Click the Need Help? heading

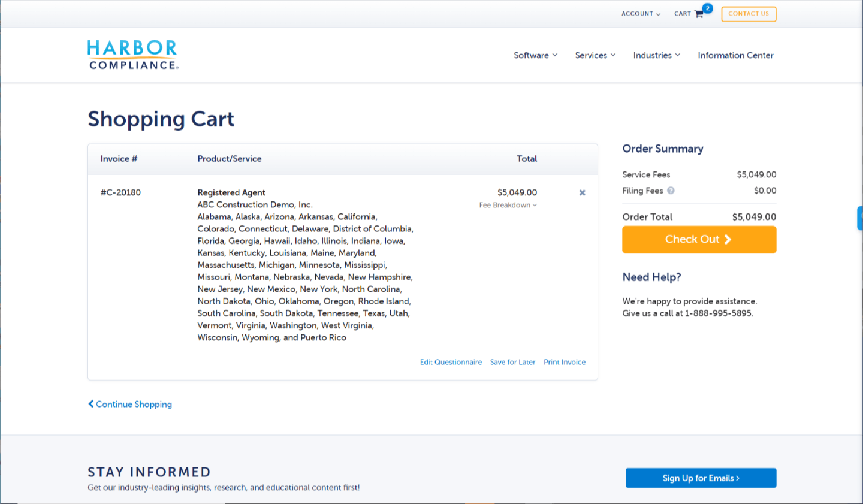(x=651, y=277)
